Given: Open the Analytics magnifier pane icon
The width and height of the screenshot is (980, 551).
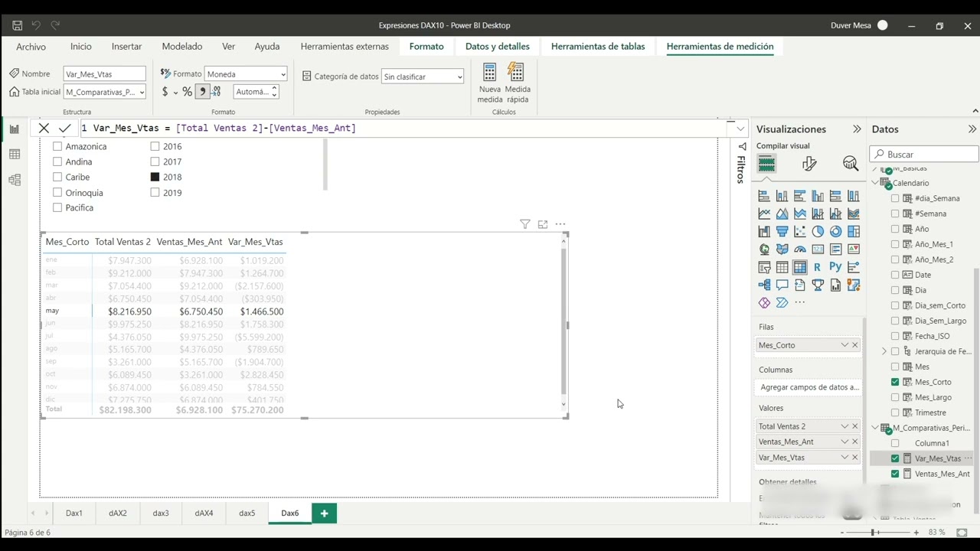Looking at the screenshot, I should pos(850,163).
